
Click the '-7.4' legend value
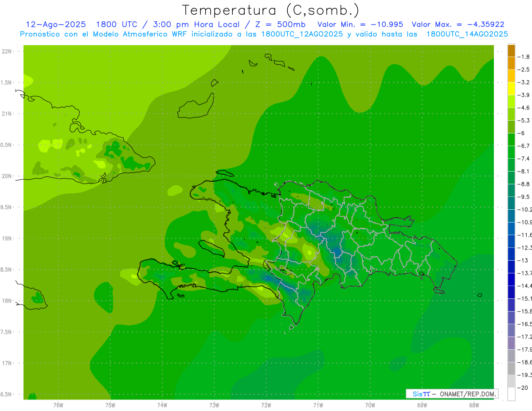pyautogui.click(x=524, y=158)
